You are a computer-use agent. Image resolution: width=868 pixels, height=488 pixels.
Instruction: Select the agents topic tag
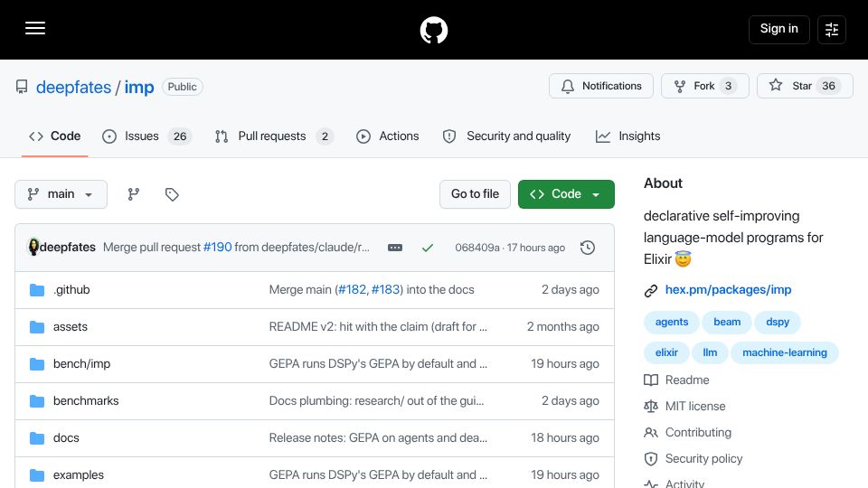tap(672, 322)
